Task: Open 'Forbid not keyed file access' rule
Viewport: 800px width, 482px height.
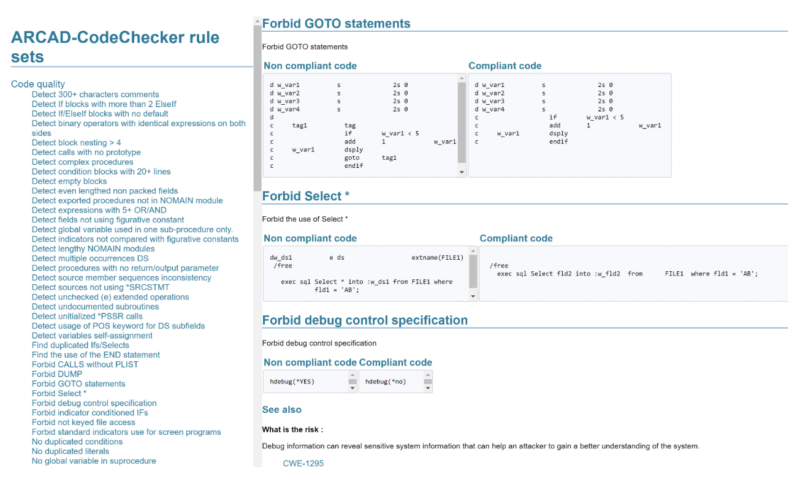Action: (83, 423)
